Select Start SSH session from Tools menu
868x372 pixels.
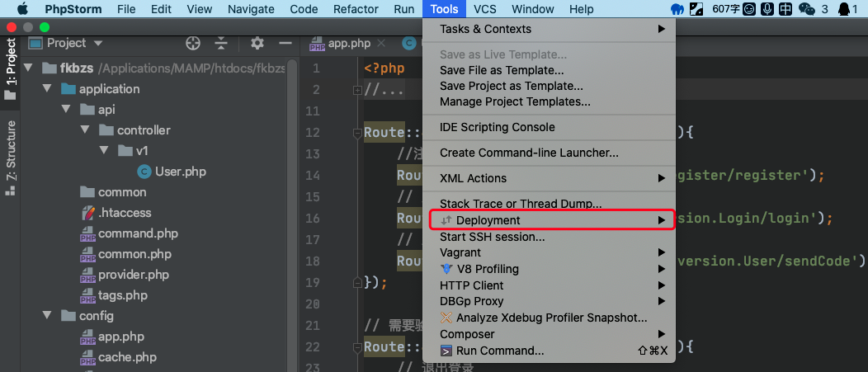pyautogui.click(x=492, y=237)
